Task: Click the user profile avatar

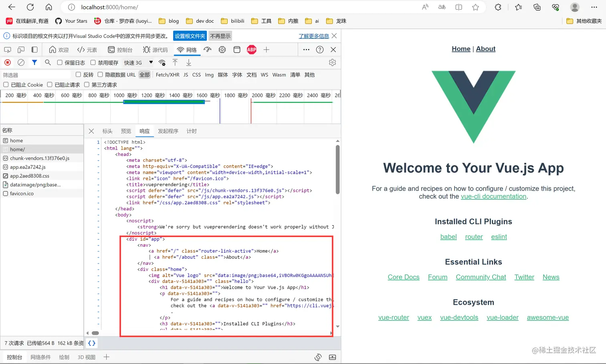Action: pyautogui.click(x=575, y=7)
